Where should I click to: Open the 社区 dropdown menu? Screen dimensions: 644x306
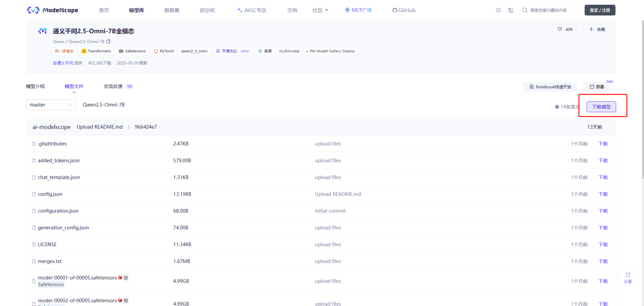[320, 10]
